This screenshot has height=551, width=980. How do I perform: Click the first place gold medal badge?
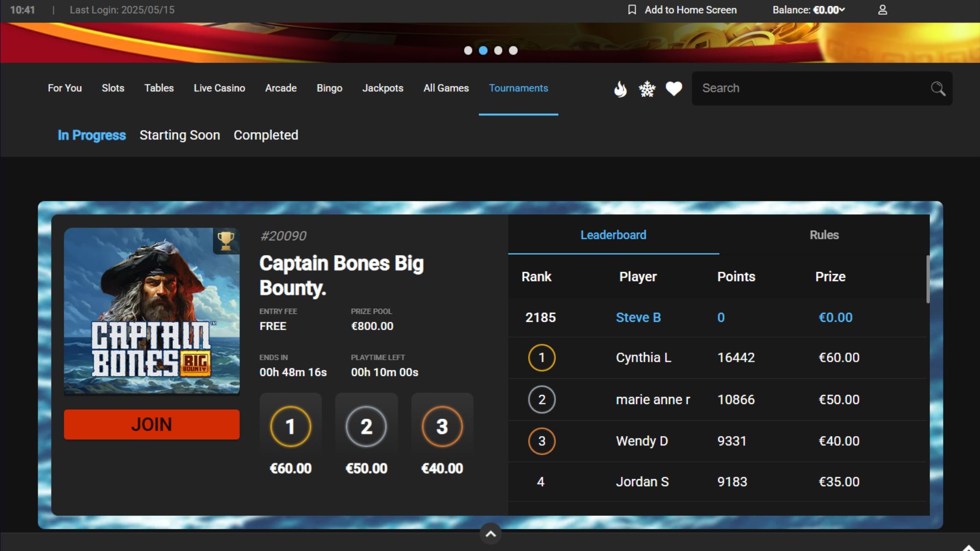[290, 427]
